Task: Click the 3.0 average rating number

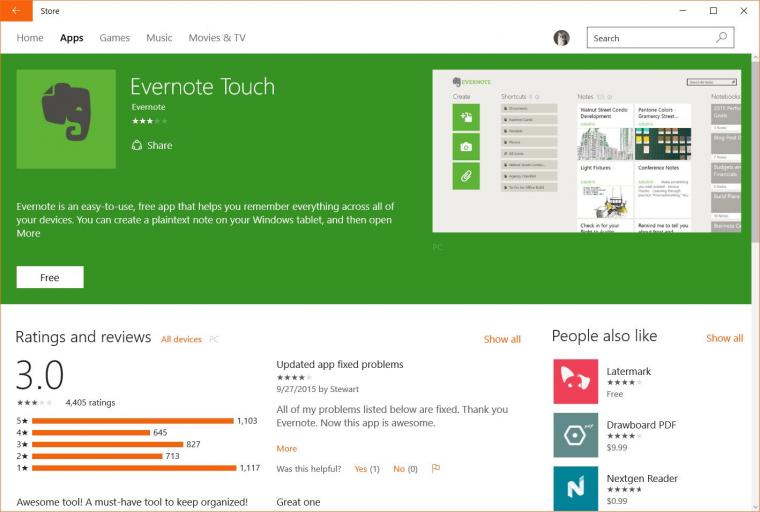Action: pyautogui.click(x=40, y=375)
